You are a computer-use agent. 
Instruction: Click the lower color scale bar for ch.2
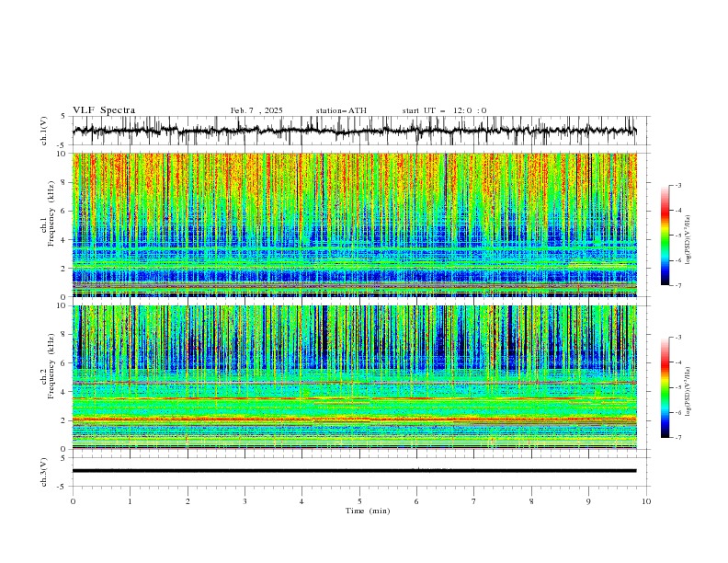pos(665,387)
